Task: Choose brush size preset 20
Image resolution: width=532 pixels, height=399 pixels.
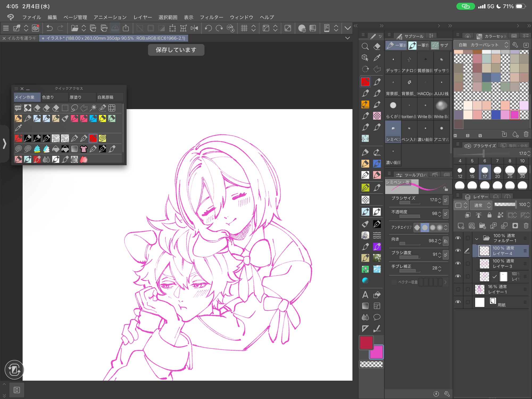Action: (497, 172)
